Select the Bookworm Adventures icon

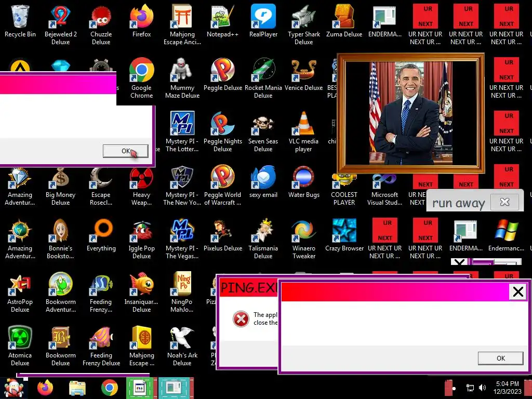[60, 293]
